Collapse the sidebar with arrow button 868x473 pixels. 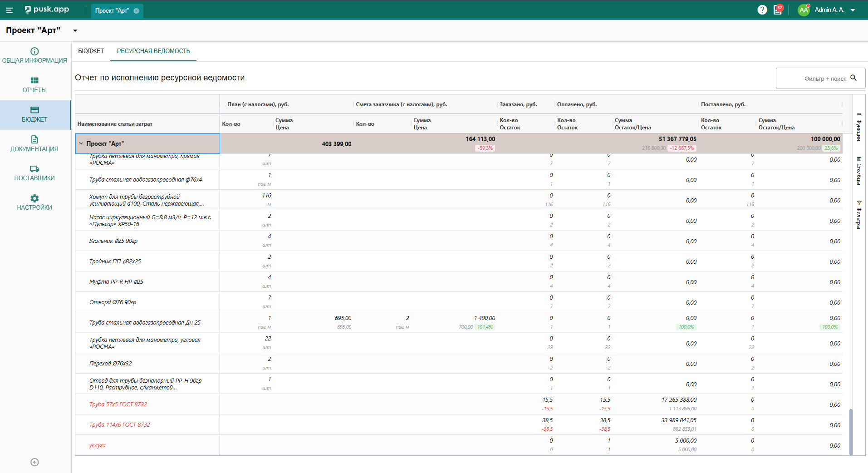pos(34,462)
